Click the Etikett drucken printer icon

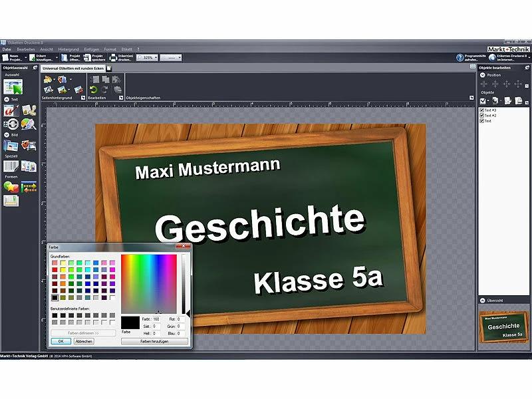(x=112, y=58)
